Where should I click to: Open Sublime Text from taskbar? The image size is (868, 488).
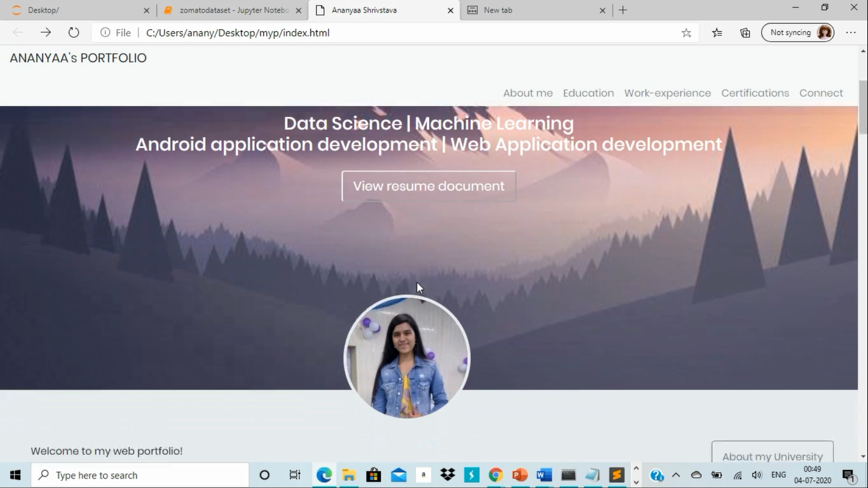click(x=616, y=475)
